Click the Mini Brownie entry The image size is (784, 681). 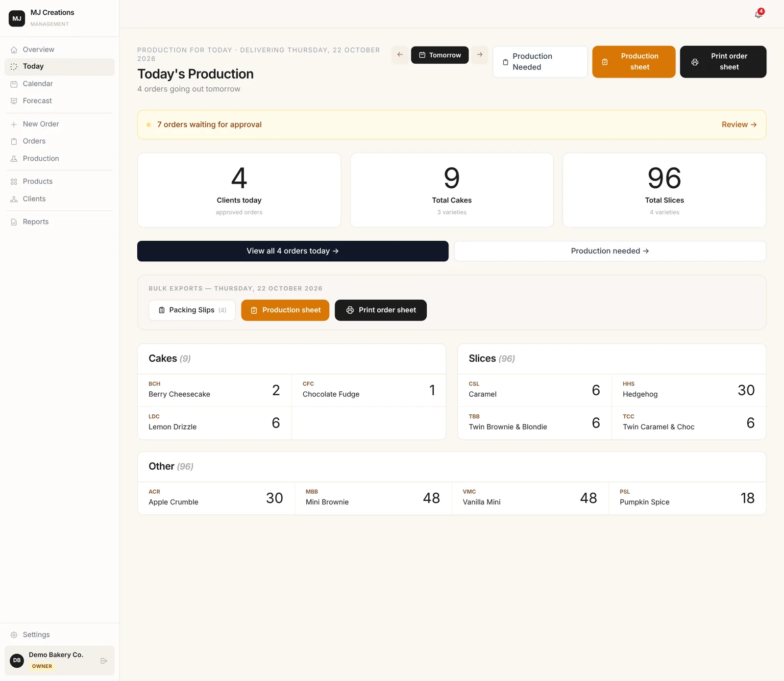pos(373,498)
